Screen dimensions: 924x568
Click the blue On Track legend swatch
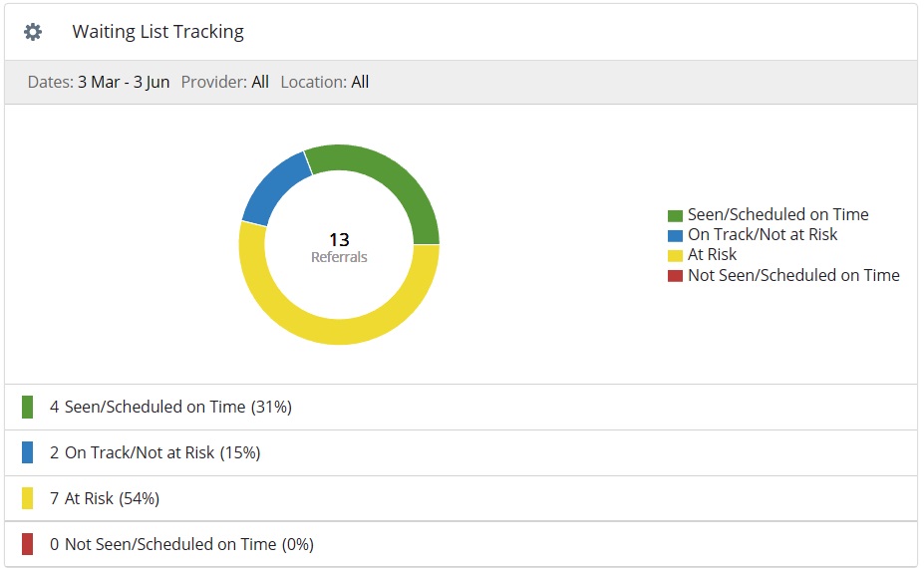click(x=675, y=235)
